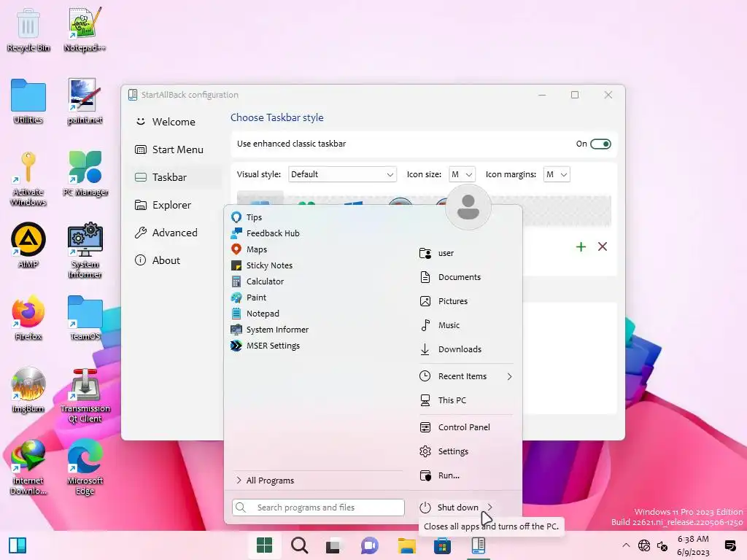Launch Calculator from start menu list
This screenshot has width=747, height=560.
[x=258, y=281]
